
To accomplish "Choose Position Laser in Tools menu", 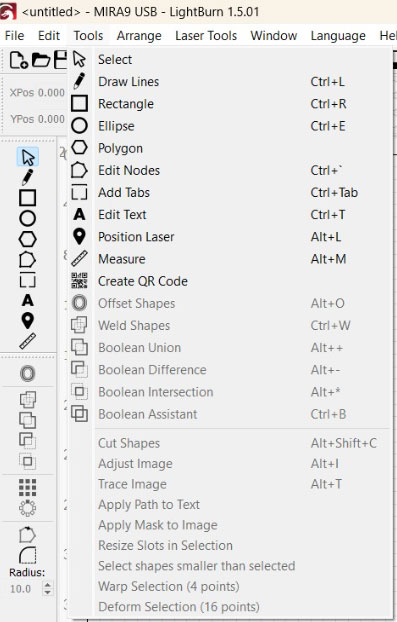I will click(229, 237).
